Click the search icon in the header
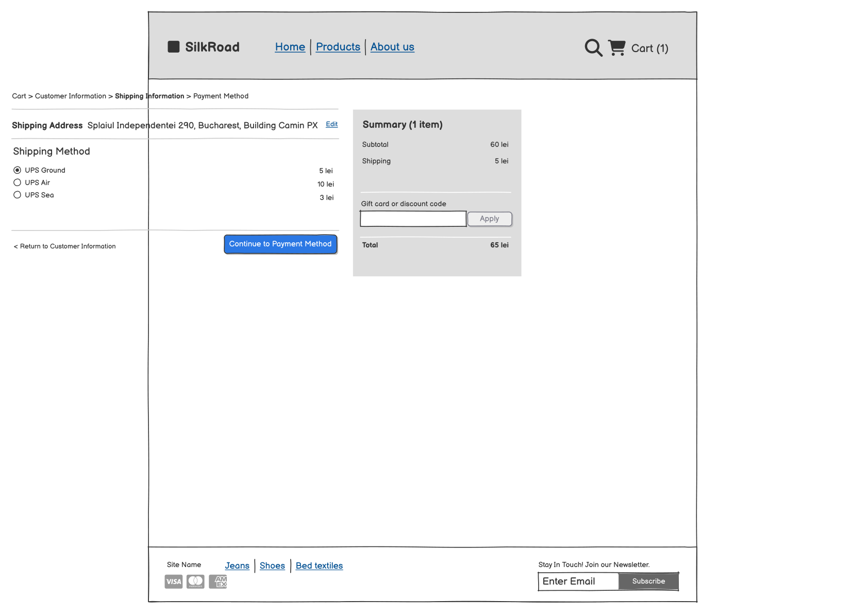The image size is (868, 614). [593, 47]
